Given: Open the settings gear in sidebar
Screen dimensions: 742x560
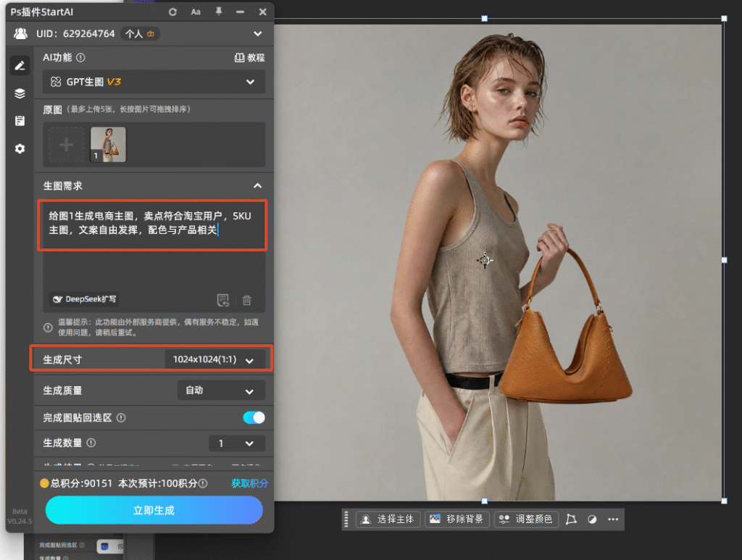Looking at the screenshot, I should tap(20, 149).
